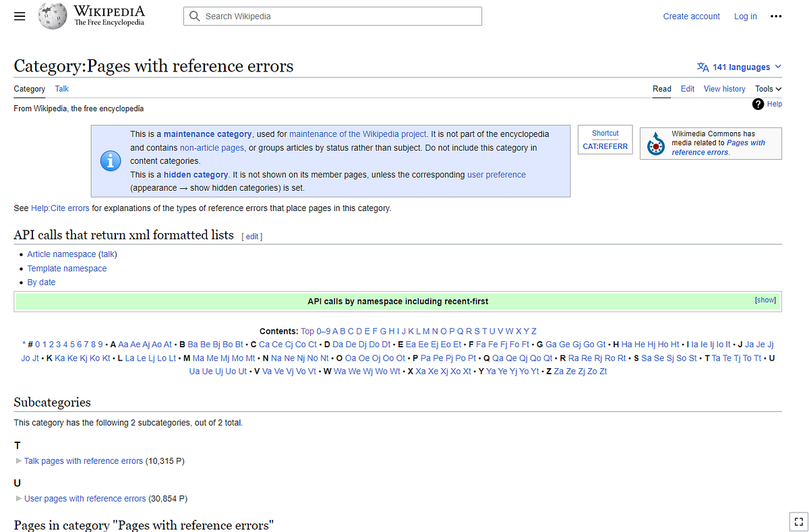Click the Wikipedia globe logo

pos(51,16)
